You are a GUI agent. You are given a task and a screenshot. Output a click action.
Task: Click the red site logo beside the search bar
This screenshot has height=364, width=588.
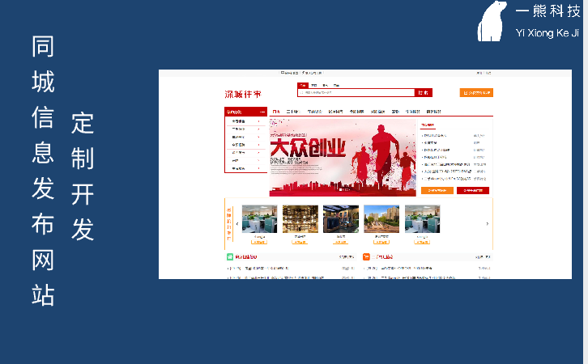click(243, 94)
